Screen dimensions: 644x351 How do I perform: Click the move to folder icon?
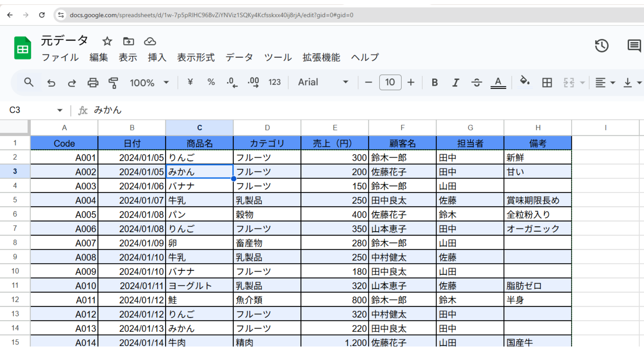(x=128, y=41)
